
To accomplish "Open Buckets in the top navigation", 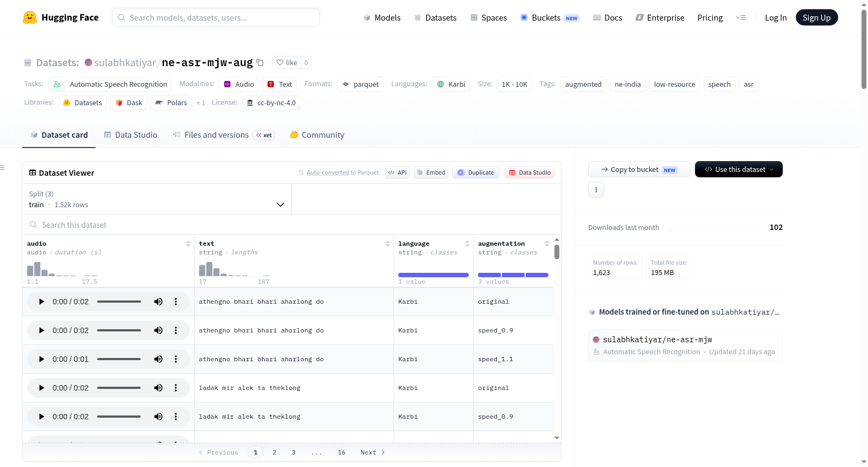I will [x=550, y=17].
